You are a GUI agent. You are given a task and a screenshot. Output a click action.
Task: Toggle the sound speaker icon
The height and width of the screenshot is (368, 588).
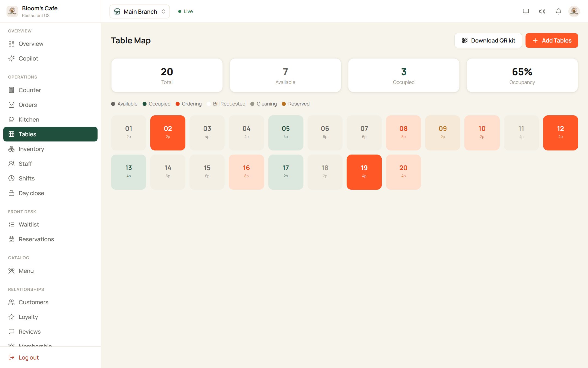tap(542, 11)
